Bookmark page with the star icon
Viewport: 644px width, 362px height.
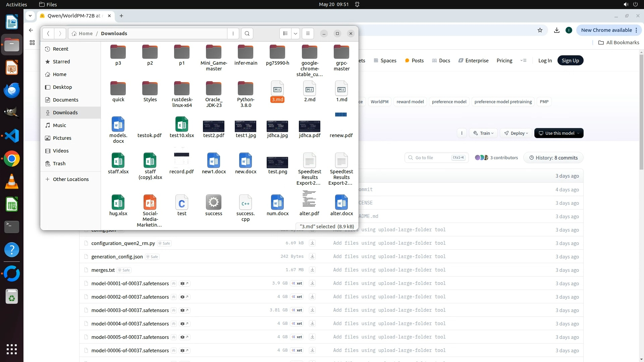click(540, 30)
